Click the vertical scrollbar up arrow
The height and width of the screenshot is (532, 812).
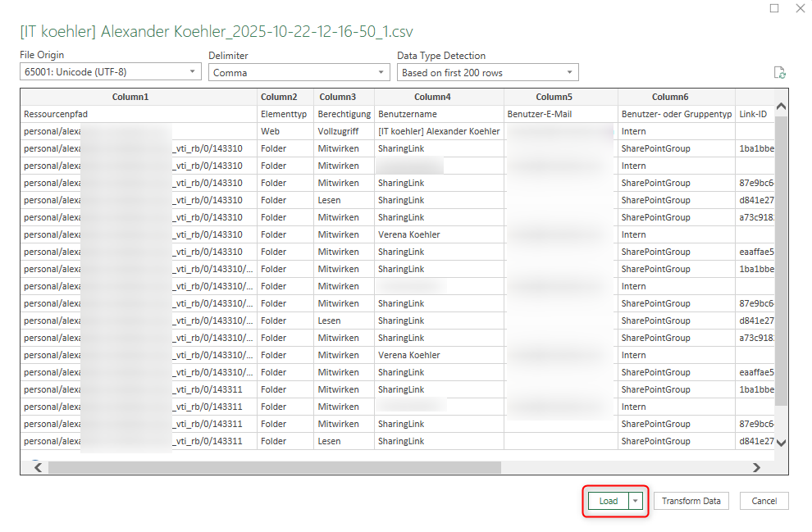(780, 107)
